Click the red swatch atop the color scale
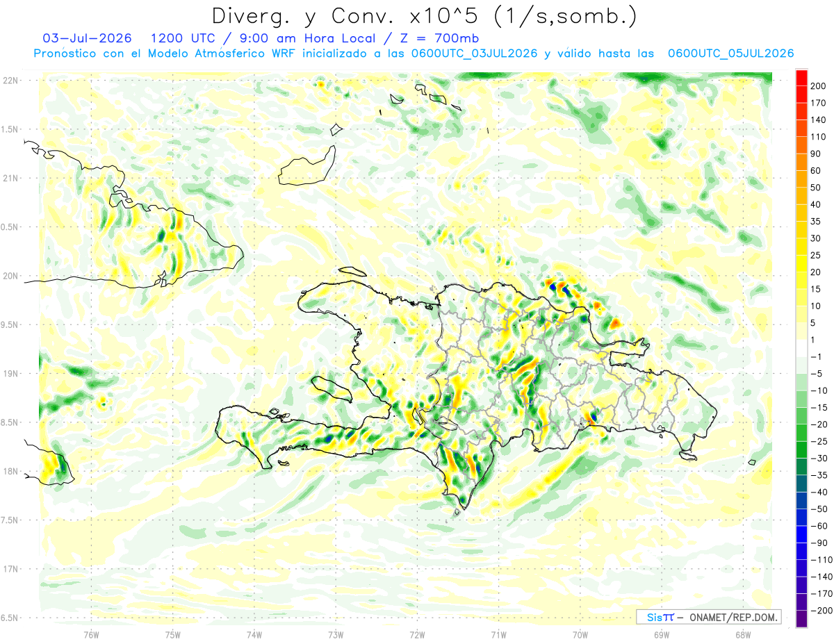The width and height of the screenshot is (834, 644). tap(801, 78)
